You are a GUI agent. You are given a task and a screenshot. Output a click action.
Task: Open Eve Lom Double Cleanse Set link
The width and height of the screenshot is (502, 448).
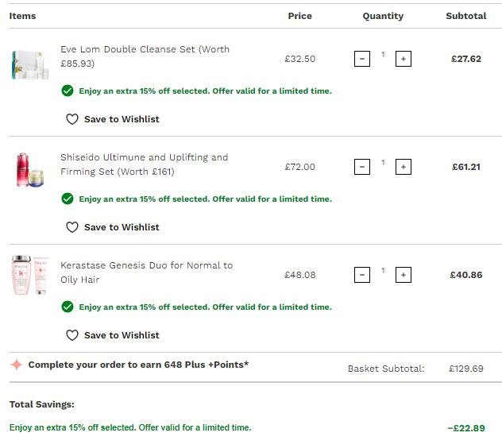click(145, 56)
